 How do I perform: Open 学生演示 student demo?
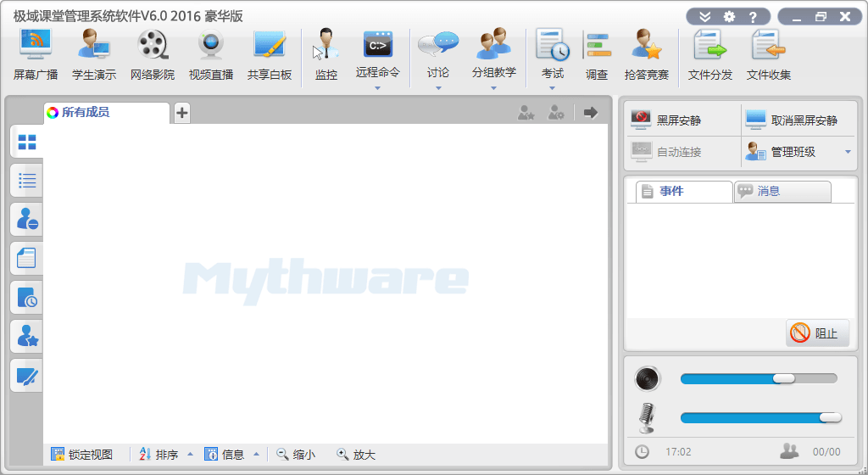coord(94,55)
